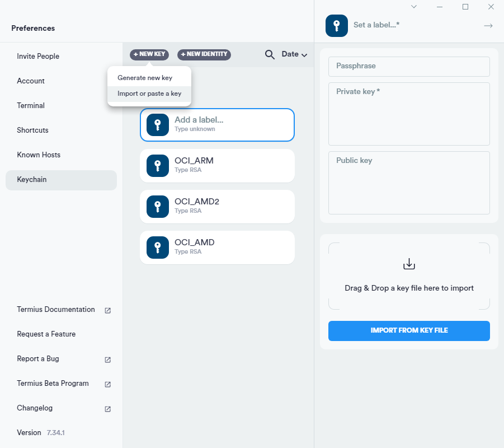This screenshot has height=448, width=504.
Task: Click the Preferences heading
Action: (x=33, y=29)
